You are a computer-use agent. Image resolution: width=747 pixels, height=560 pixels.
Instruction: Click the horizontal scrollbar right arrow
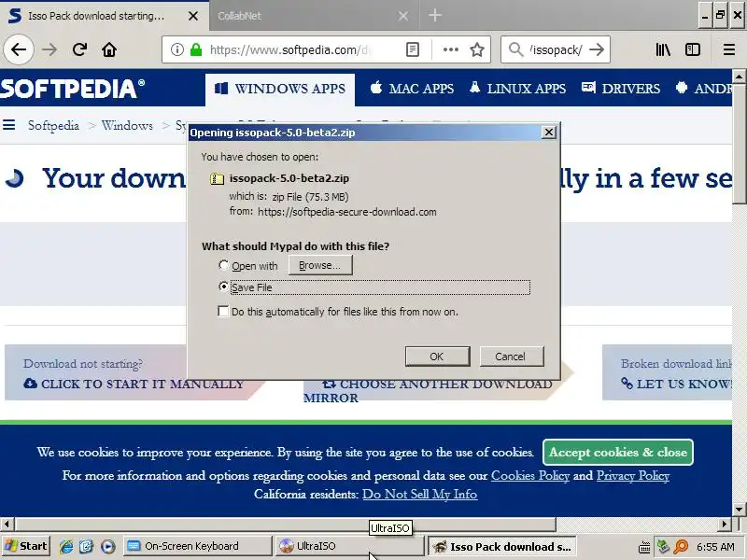coord(725,525)
